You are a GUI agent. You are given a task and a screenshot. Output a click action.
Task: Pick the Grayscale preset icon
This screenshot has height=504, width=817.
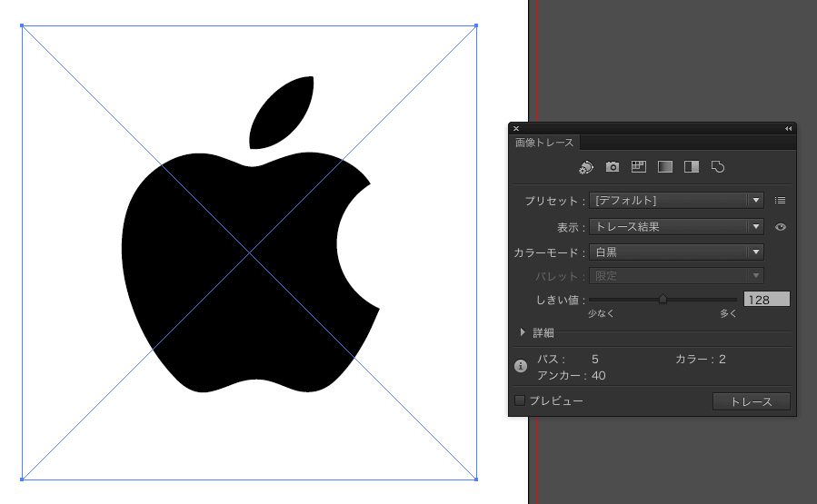(x=665, y=166)
